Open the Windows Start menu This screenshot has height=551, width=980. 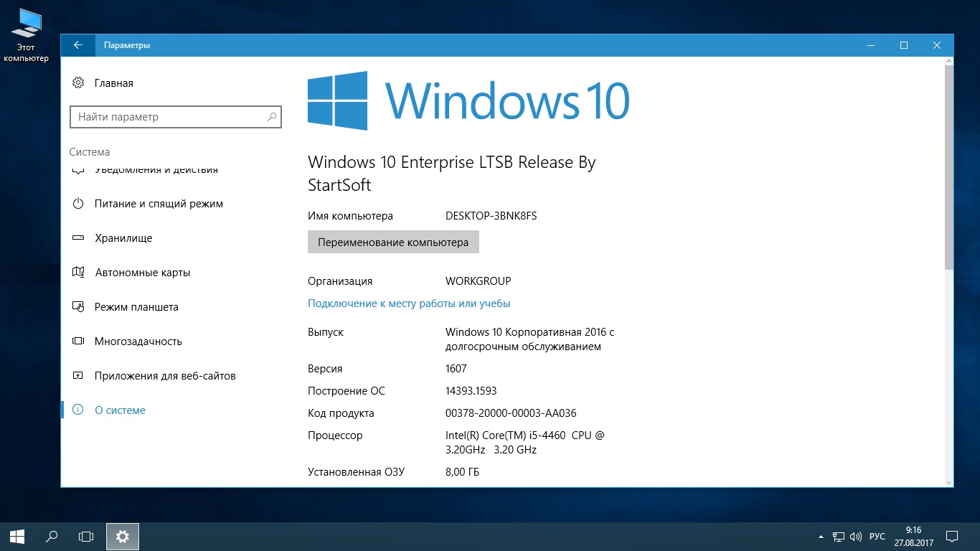pos(17,536)
